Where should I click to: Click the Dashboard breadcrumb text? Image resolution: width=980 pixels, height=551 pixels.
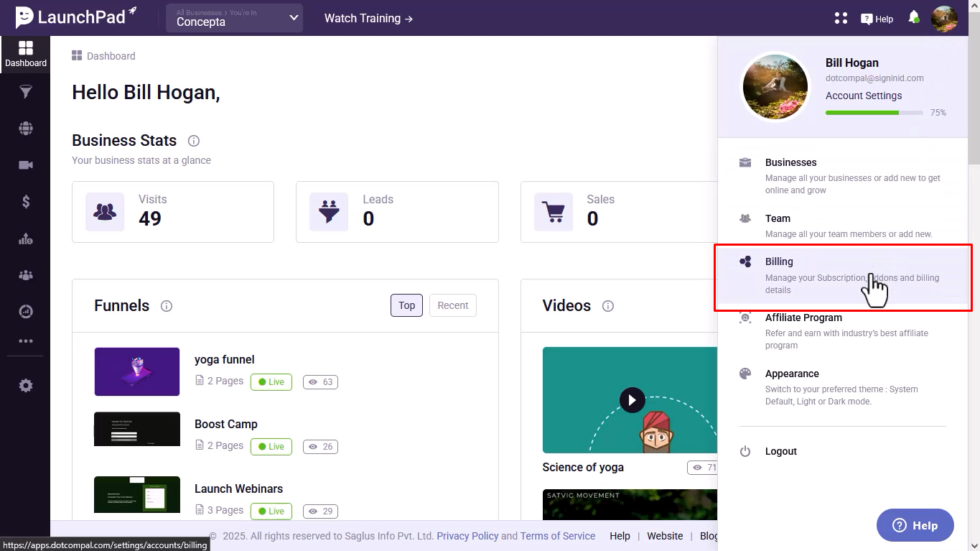pos(111,56)
